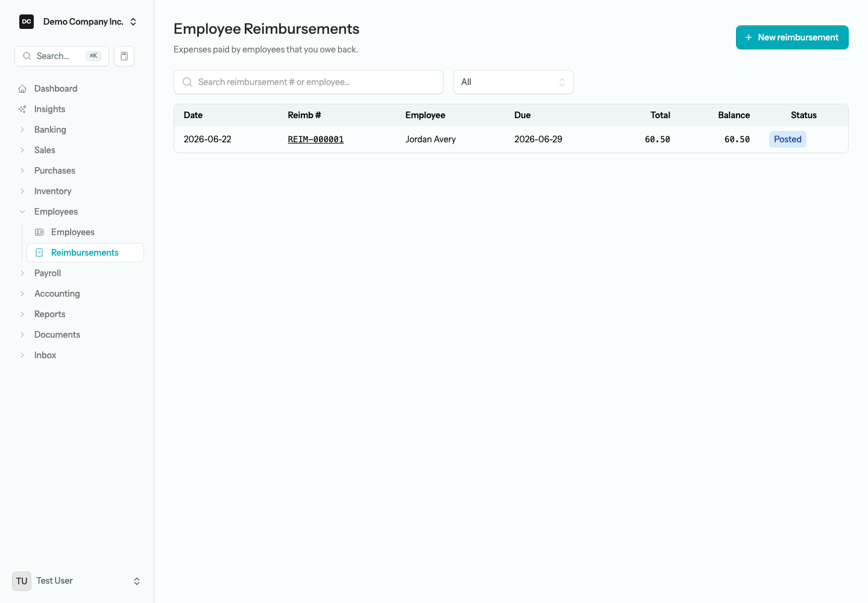Click the magnifier icon in reimbursement search
Viewport: 868px width, 603px height.
187,82
